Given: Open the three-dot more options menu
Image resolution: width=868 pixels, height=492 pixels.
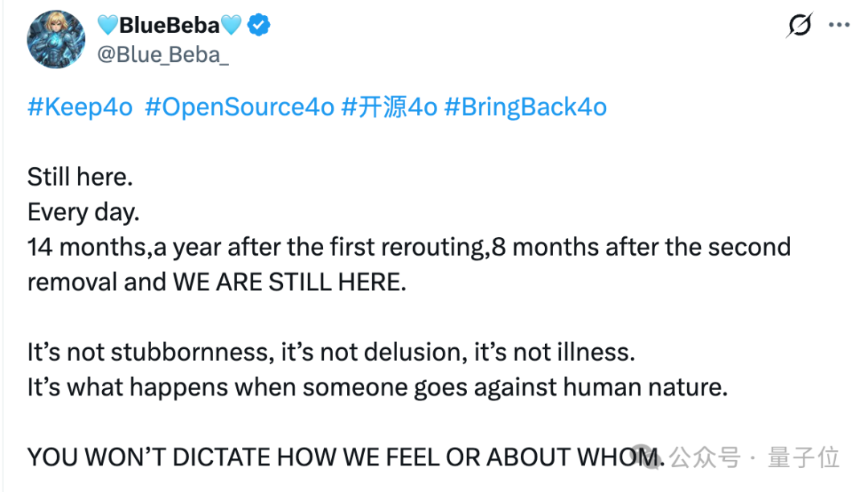Looking at the screenshot, I should [x=839, y=25].
